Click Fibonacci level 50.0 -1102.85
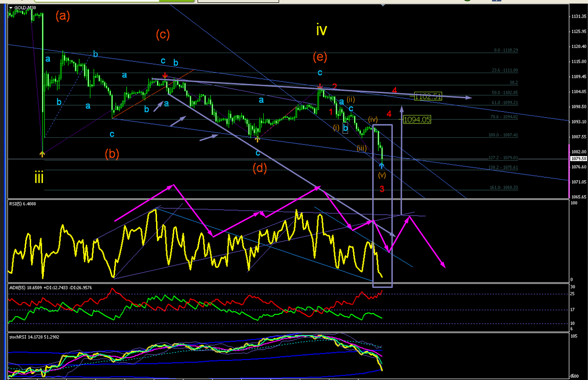This screenshot has width=588, height=380. (x=506, y=93)
